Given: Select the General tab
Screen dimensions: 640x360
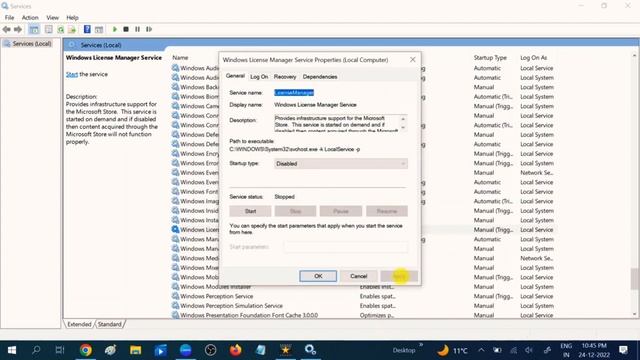Looking at the screenshot, I should click(x=235, y=76).
